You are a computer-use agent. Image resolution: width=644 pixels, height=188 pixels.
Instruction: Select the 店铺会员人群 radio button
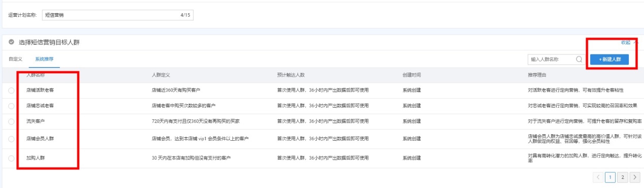coord(12,139)
